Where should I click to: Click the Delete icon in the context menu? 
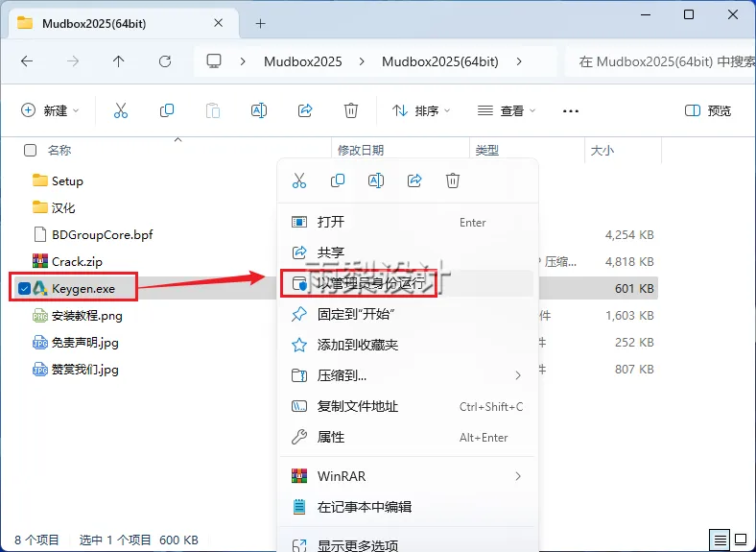tap(452, 180)
